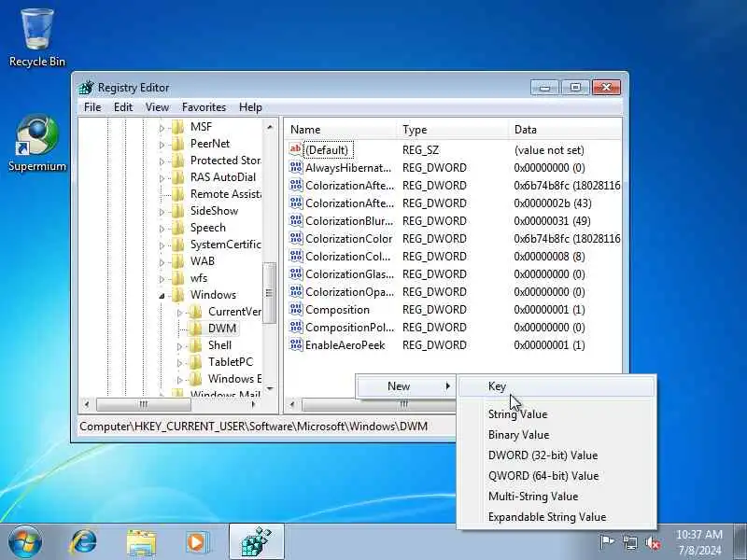Viewport: 747px width, 560px height.
Task: Click the Type column header
Action: point(453,130)
